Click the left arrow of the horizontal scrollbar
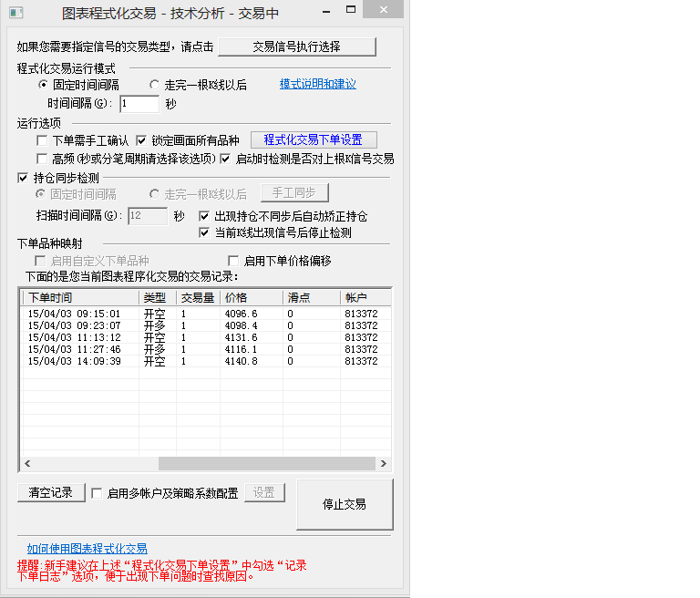 tap(28, 463)
